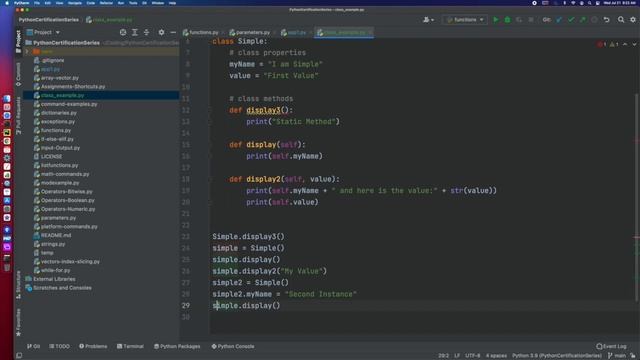Toggle the Structure side tab
Viewport: 640px width, 360px height.
pos(18,284)
